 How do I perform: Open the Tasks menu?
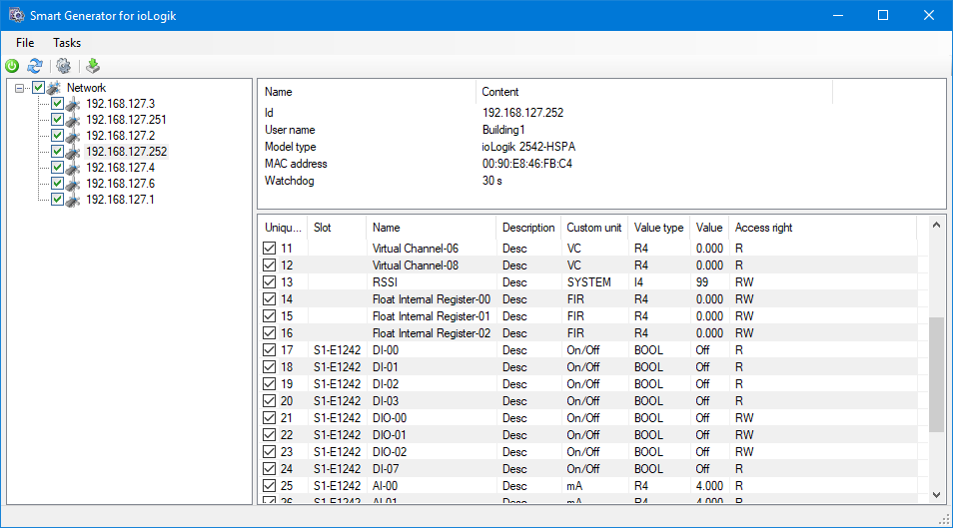tap(67, 43)
